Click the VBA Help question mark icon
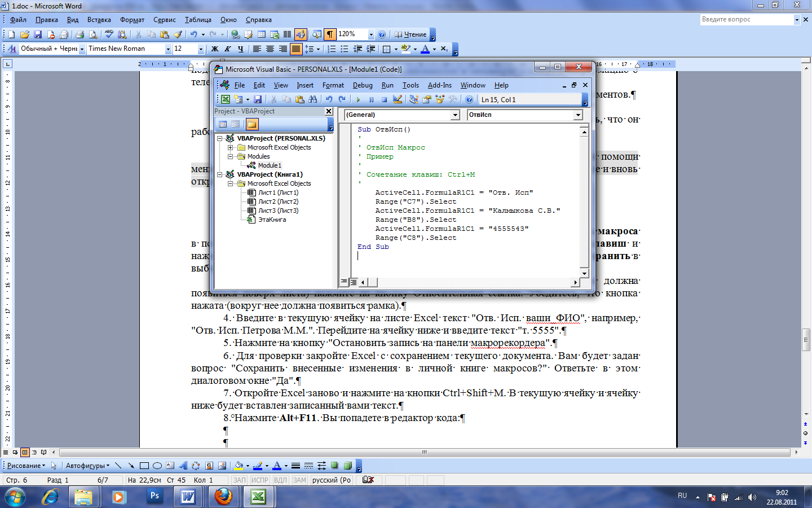 pos(469,99)
